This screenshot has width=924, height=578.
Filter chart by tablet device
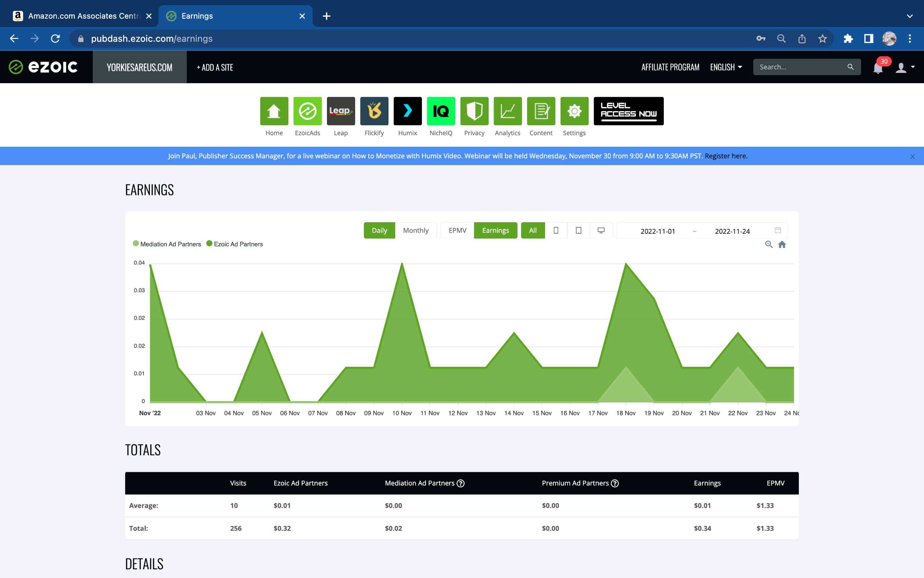579,230
